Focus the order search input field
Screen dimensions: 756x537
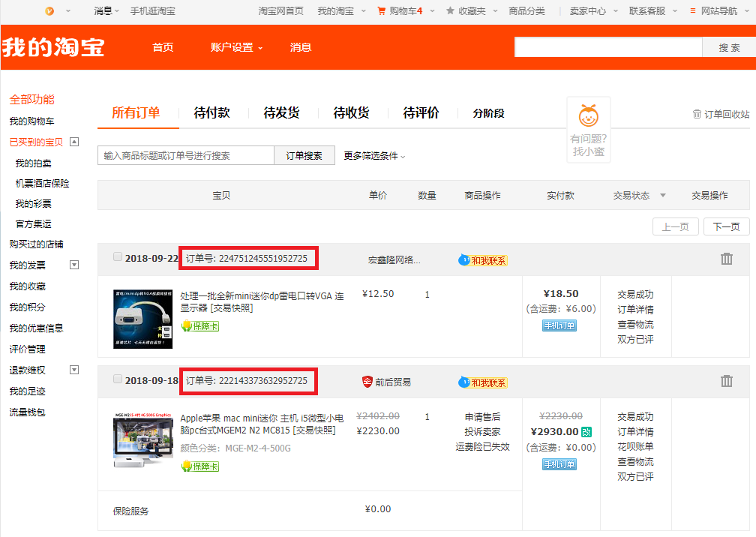click(x=186, y=156)
